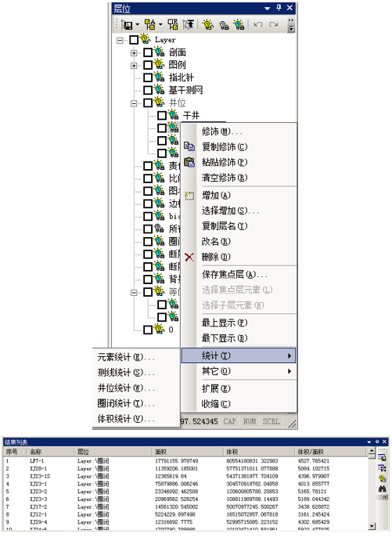Click the 面积 column header in results list

188,452
